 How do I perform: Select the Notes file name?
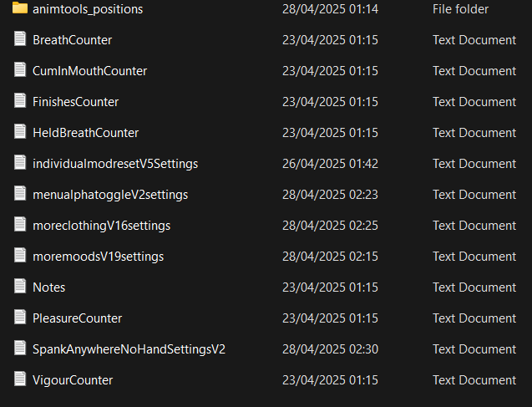pyautogui.click(x=48, y=287)
